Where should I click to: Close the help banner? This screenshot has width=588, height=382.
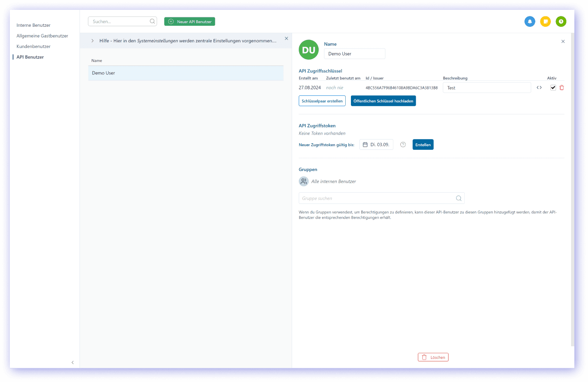(x=286, y=39)
